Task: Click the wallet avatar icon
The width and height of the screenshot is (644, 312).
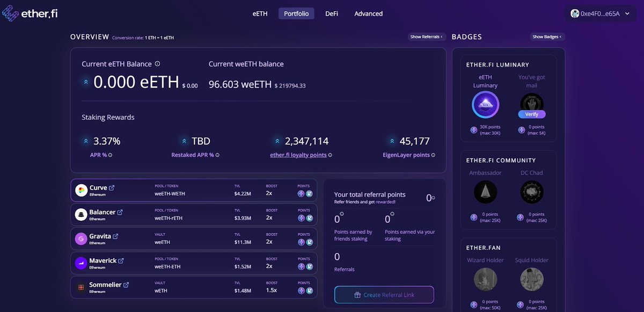Action: [x=575, y=13]
